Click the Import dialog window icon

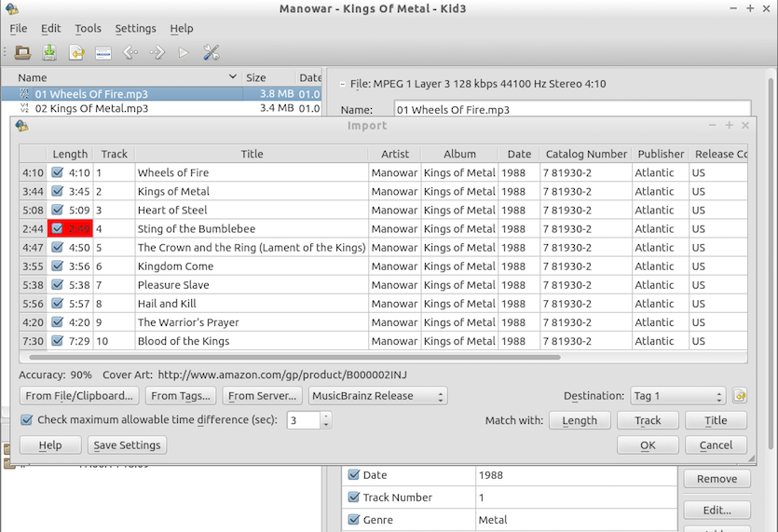[21, 126]
